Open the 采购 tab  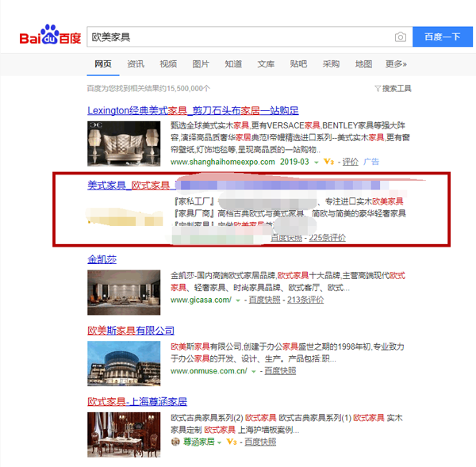(x=331, y=64)
